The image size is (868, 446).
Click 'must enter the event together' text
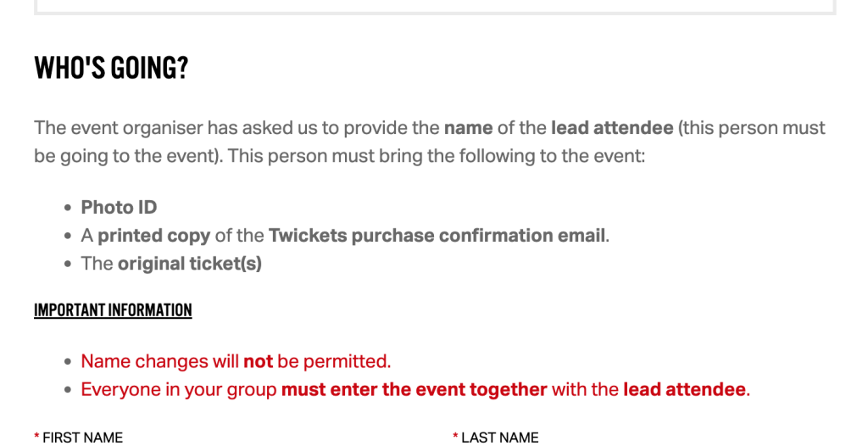(414, 390)
